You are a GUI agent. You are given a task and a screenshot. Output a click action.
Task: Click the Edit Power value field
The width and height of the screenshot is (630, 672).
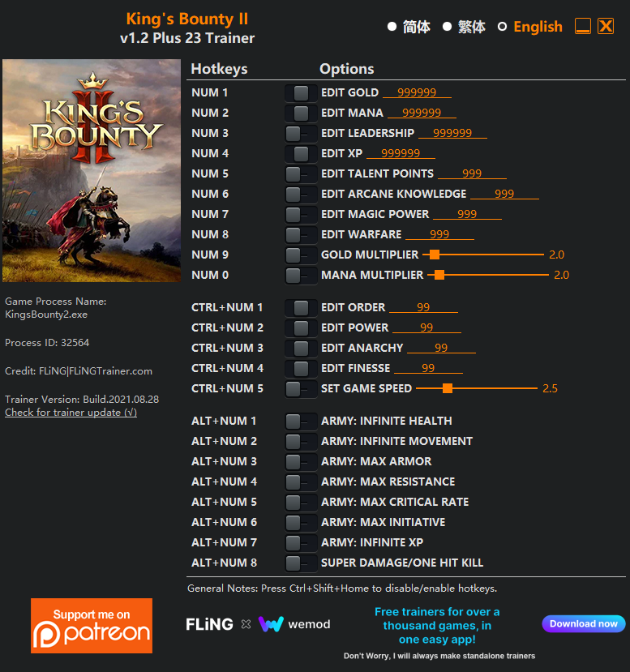pos(426,327)
